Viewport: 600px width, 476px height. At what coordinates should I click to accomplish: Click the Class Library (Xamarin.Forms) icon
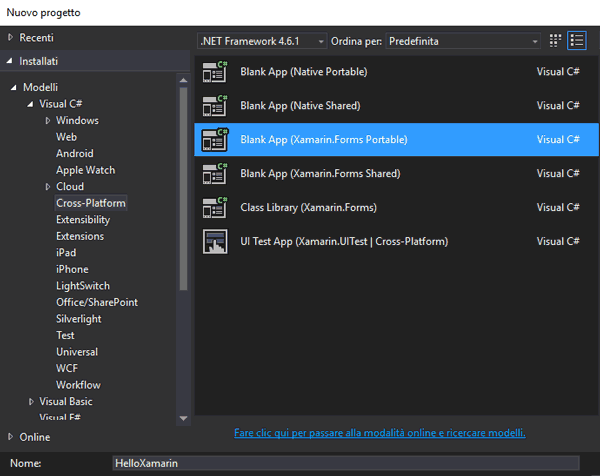coord(215,208)
